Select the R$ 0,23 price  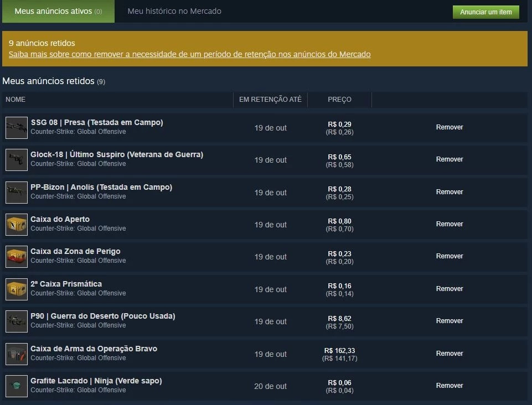click(x=339, y=254)
